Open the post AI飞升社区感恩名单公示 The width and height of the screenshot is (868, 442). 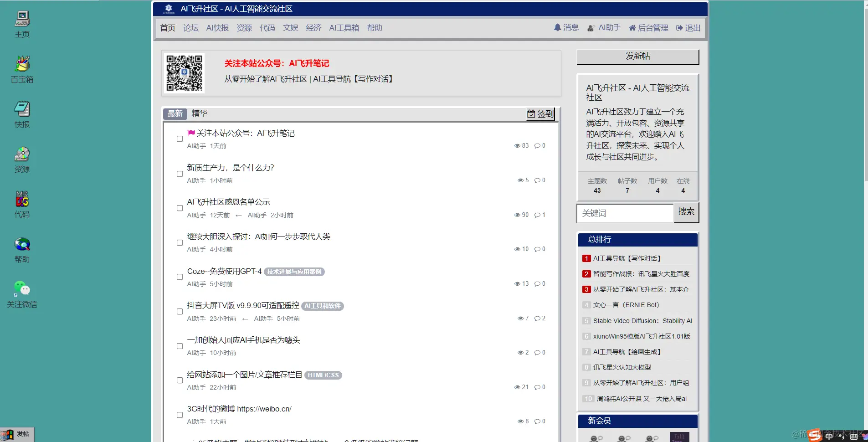tap(229, 202)
